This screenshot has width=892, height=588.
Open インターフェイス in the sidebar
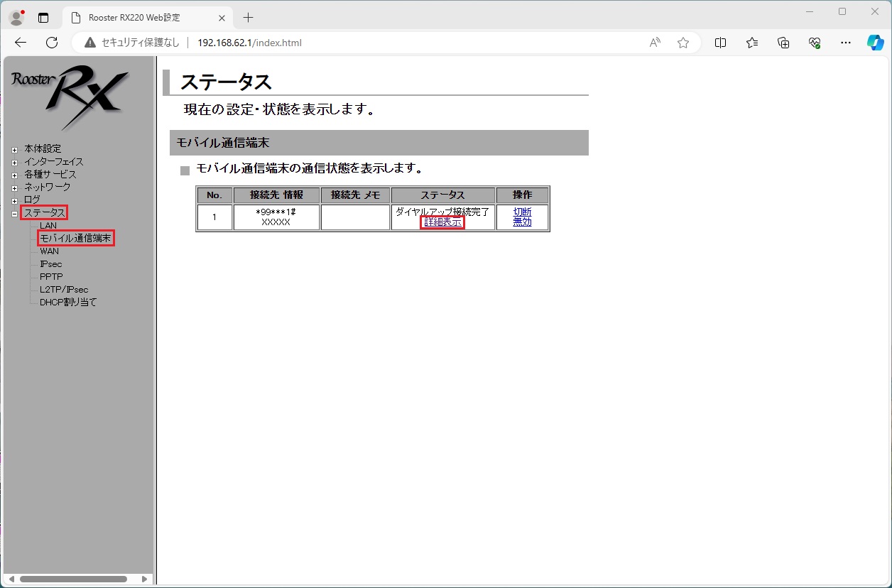54,161
